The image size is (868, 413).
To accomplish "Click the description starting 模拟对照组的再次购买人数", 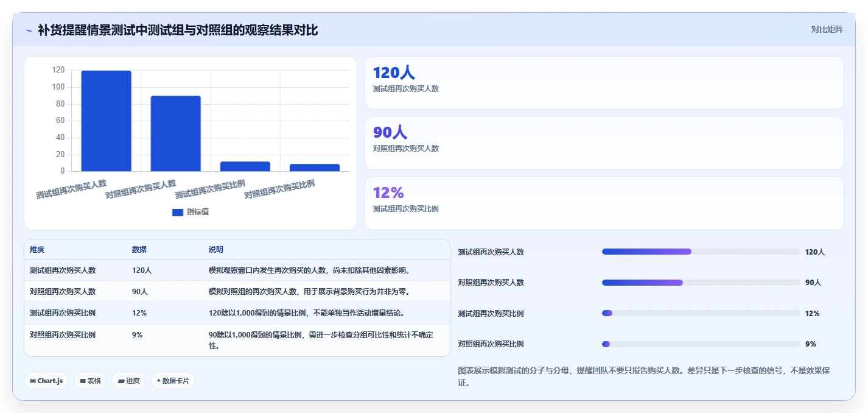I will coord(310,292).
